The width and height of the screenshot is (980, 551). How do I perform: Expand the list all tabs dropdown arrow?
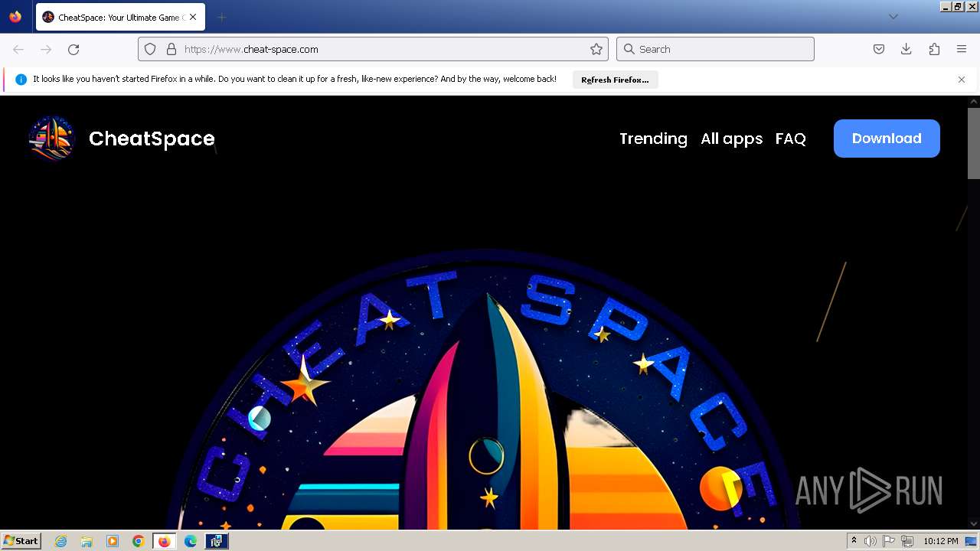click(x=893, y=17)
